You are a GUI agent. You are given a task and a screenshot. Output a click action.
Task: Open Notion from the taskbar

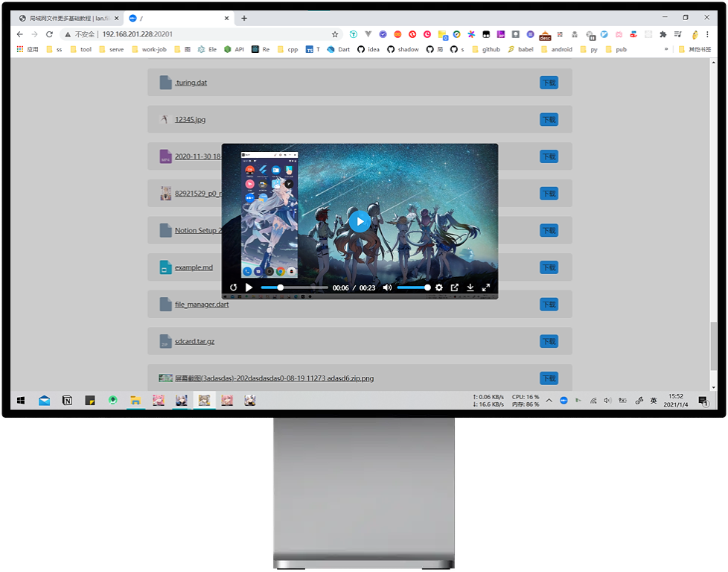(67, 401)
